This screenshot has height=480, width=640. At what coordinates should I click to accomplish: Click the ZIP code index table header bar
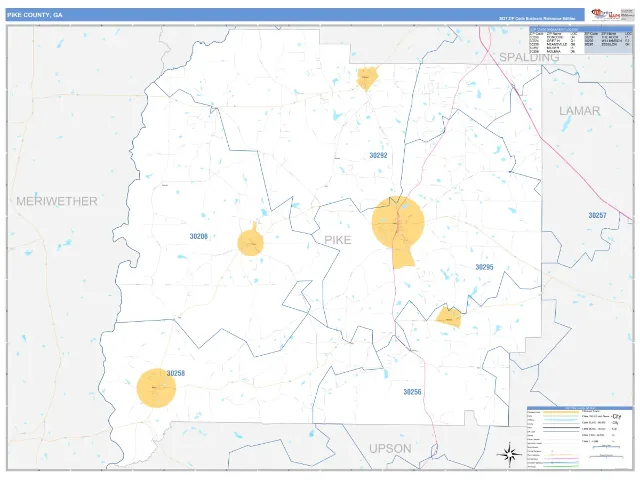click(580, 29)
